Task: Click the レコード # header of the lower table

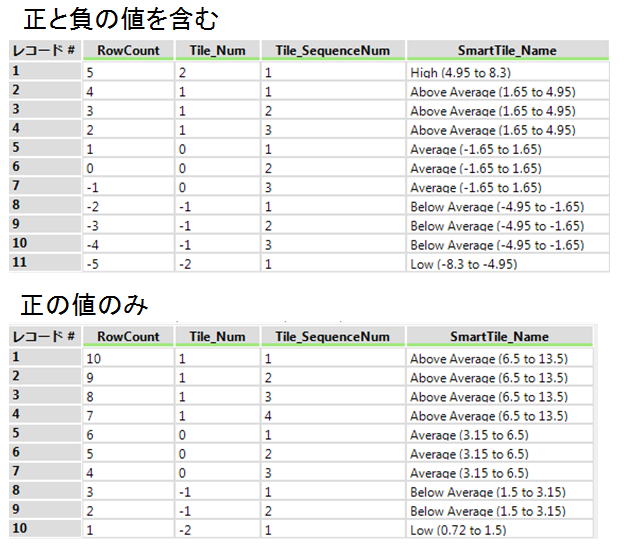Action: click(45, 337)
